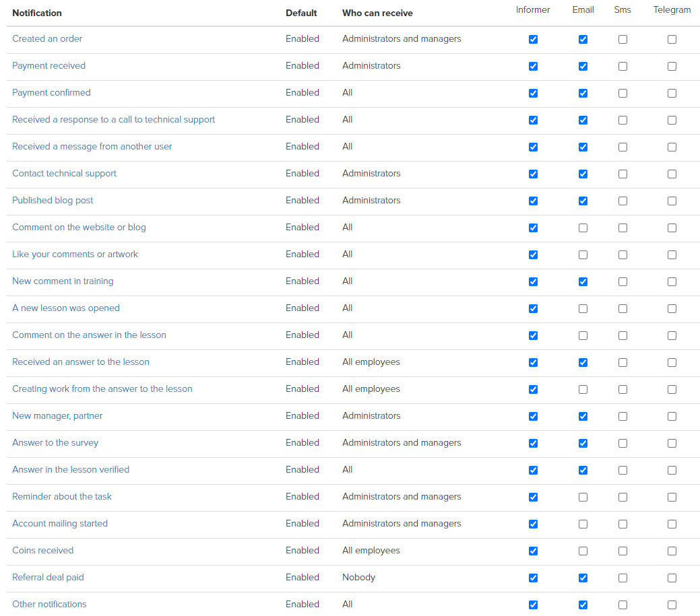Enable Telegram for 'Referral deal paid'
This screenshot has width=700, height=616.
(672, 578)
